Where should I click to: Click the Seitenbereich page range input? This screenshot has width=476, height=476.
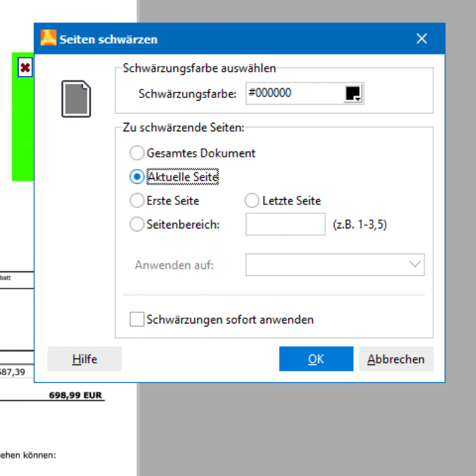(x=285, y=224)
